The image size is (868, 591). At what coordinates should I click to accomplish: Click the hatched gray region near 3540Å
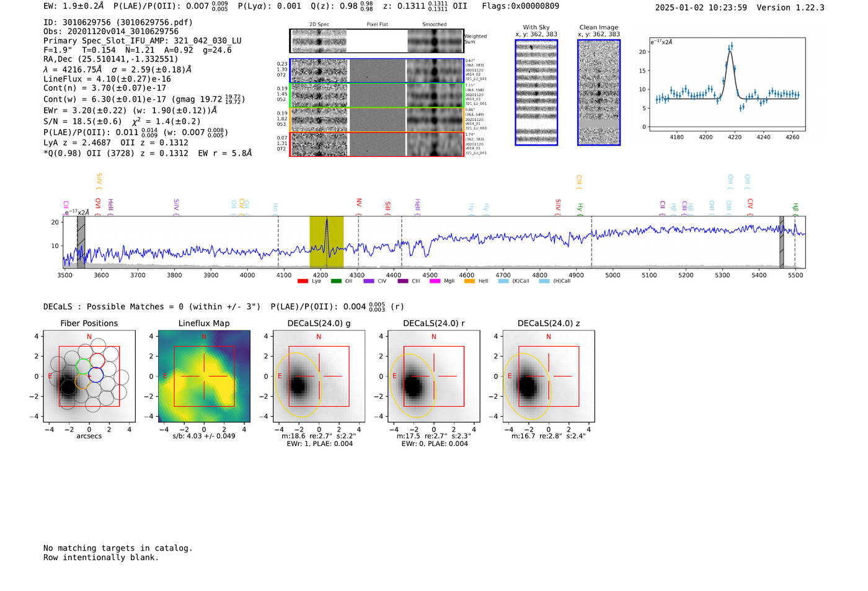click(x=81, y=242)
